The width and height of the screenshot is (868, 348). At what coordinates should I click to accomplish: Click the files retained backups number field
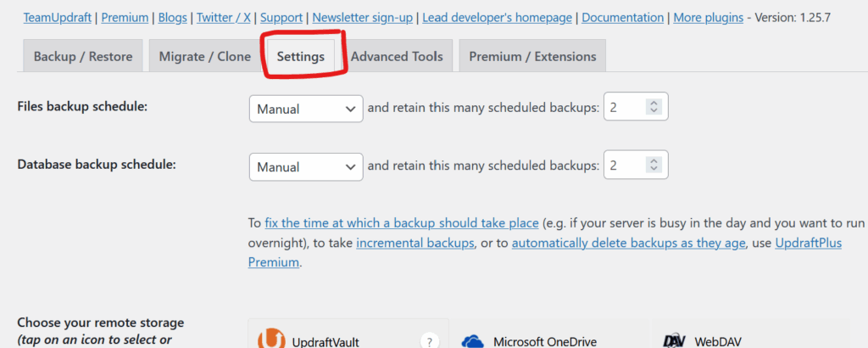pos(623,109)
